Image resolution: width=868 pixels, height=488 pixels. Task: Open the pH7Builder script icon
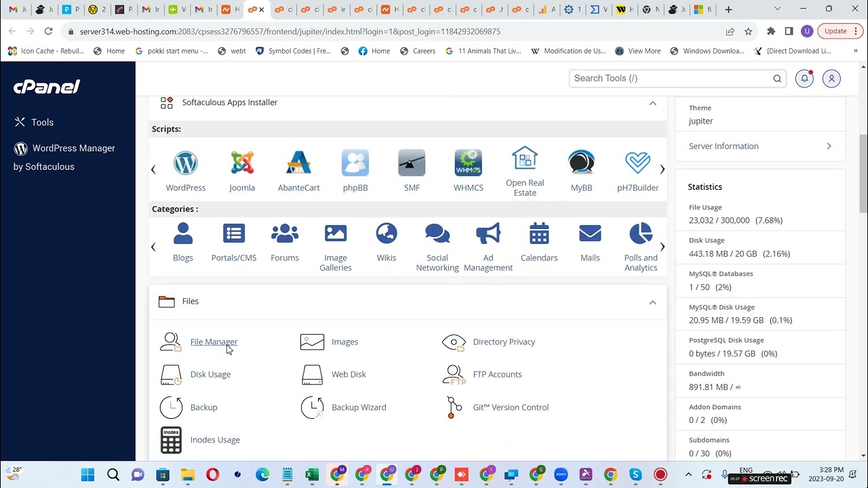(637, 163)
